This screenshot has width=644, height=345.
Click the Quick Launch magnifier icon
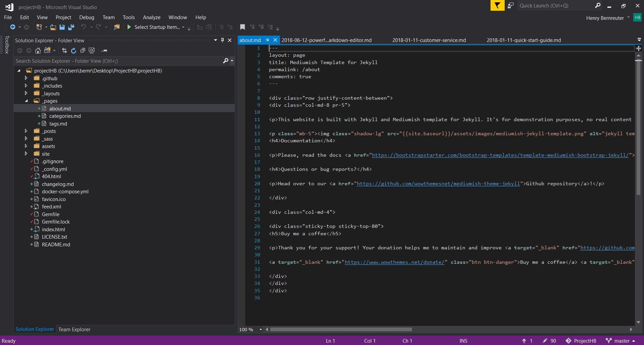(x=598, y=6)
